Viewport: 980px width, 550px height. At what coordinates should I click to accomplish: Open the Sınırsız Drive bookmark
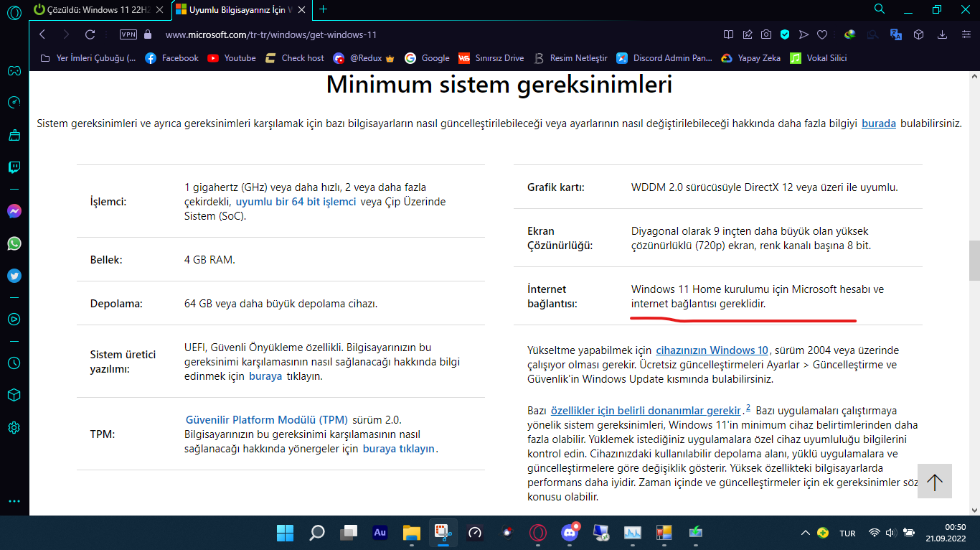tap(491, 58)
